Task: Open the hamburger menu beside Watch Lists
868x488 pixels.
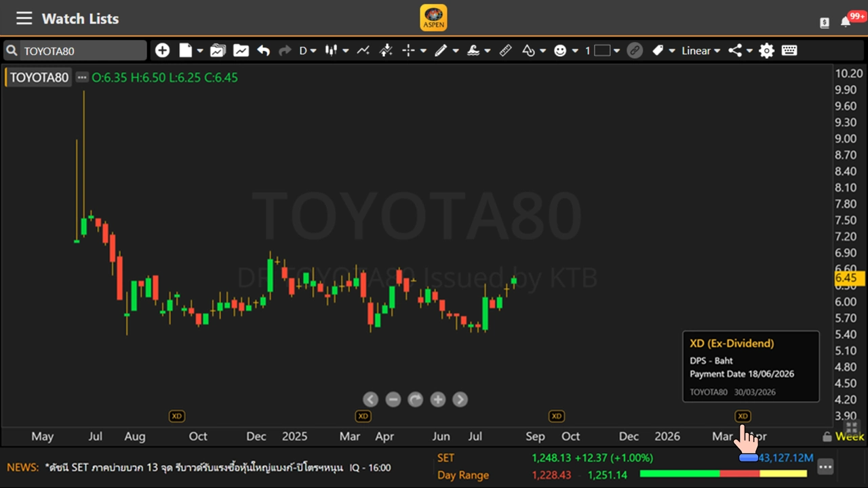Action: pyautogui.click(x=24, y=18)
